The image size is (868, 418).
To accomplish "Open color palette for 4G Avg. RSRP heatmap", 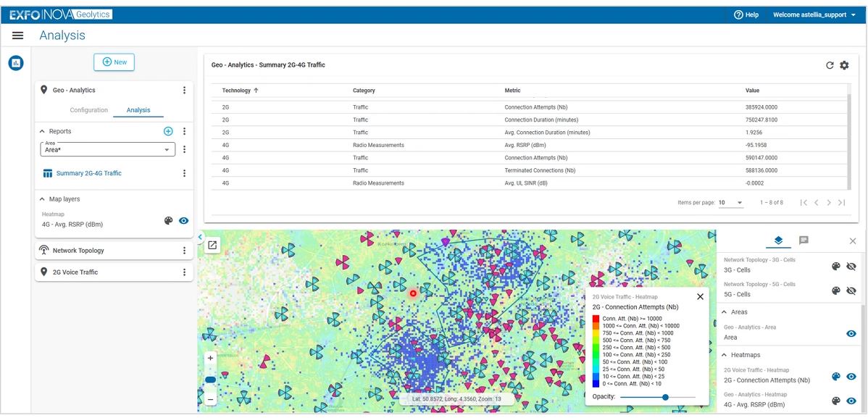I will [x=169, y=221].
